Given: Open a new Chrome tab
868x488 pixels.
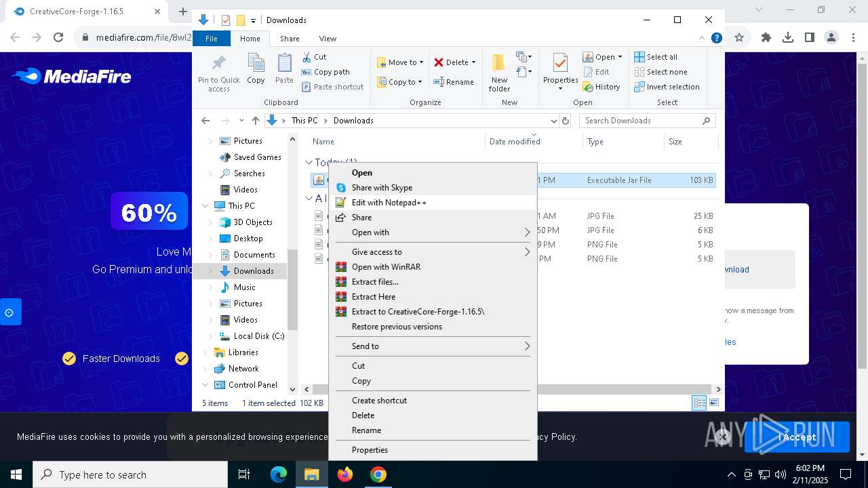Looking at the screenshot, I should click(182, 12).
